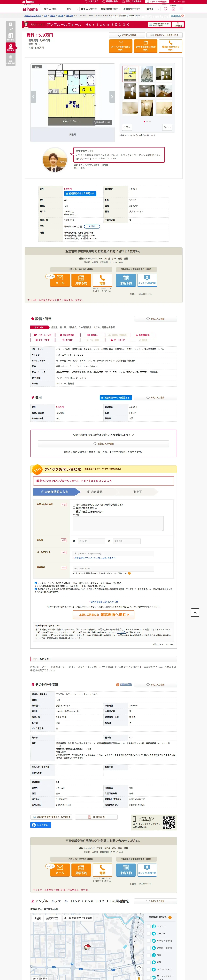This screenshot has width=207, height=980.
Task: Click 前へ under photo thumbnails
Action: 127,127
